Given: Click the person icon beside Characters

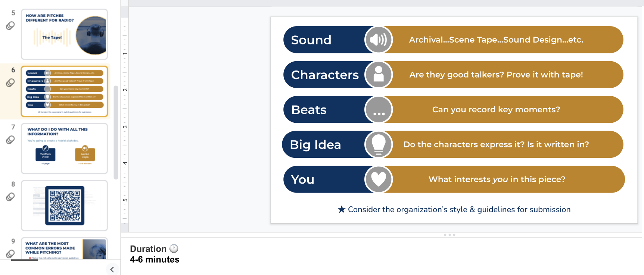Looking at the screenshot, I should pos(379,75).
